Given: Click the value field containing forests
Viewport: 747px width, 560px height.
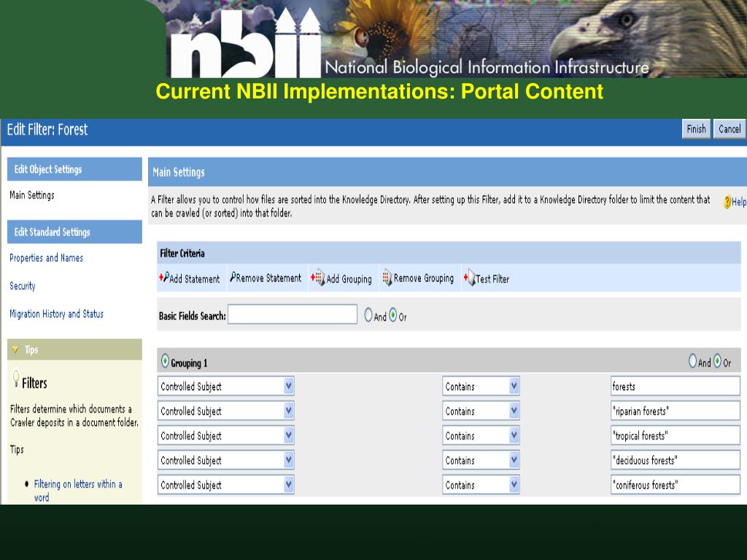Looking at the screenshot, I should (675, 386).
